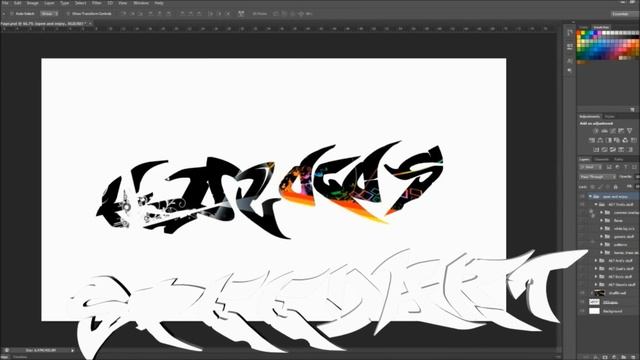Click the Background layer thumbnail

point(595,311)
